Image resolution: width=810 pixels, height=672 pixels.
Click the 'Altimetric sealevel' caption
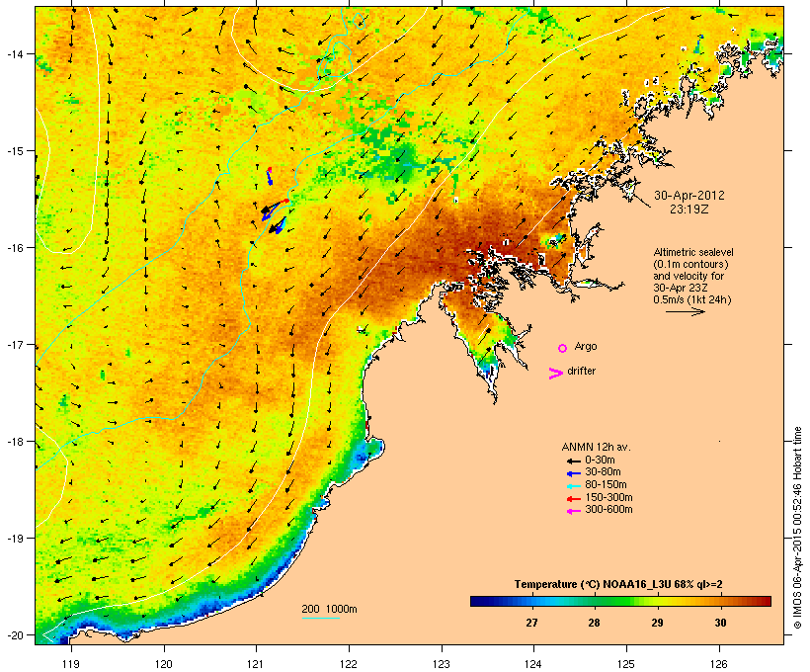click(x=693, y=252)
